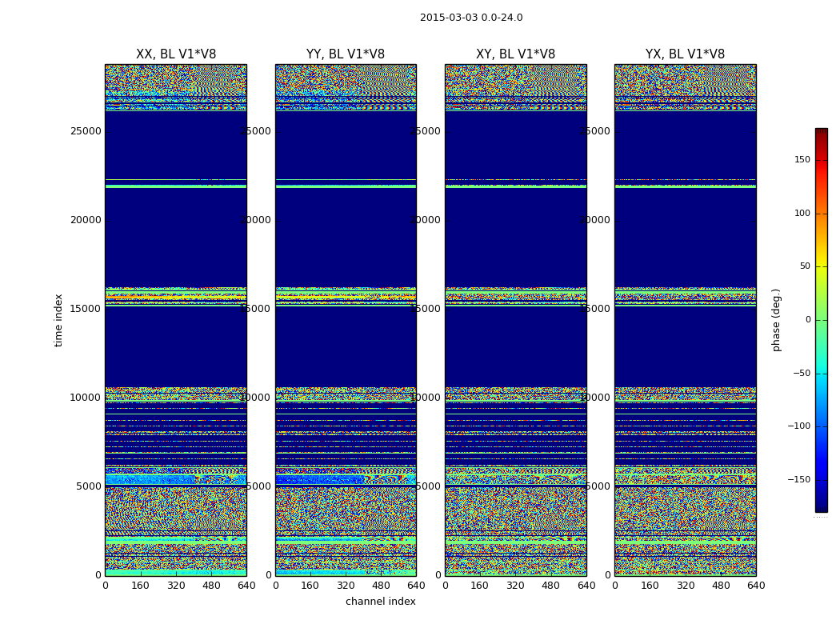Screen dimensions: 840x640
Task: Click the 480 tick label under the YX panel
Action: point(721,586)
